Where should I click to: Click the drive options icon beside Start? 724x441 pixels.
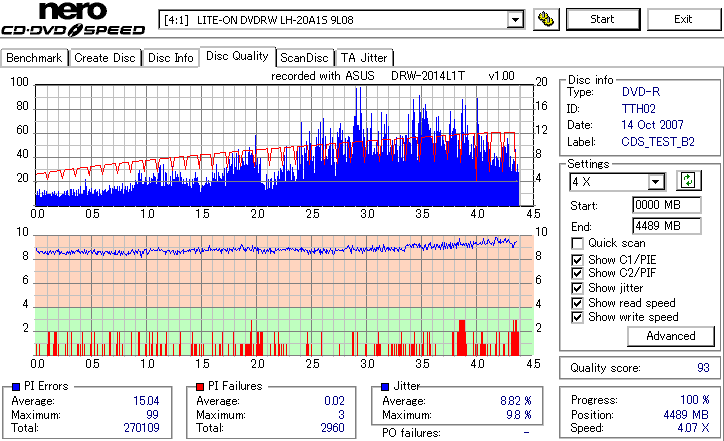[546, 19]
